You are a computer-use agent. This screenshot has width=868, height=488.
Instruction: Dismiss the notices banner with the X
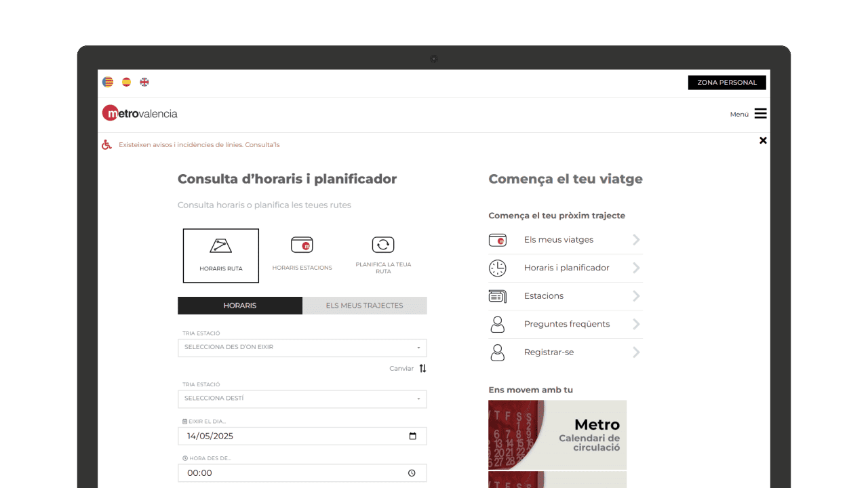(763, 140)
